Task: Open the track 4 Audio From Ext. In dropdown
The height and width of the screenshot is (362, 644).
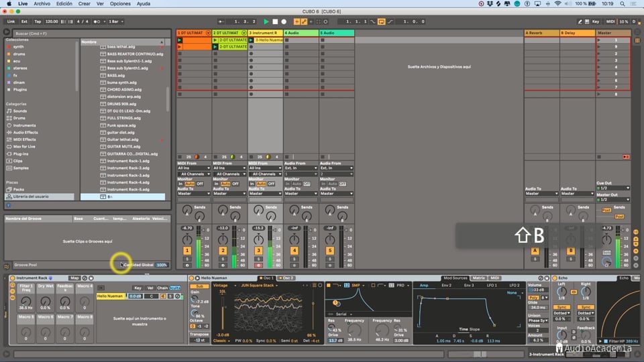Action: [x=301, y=168]
